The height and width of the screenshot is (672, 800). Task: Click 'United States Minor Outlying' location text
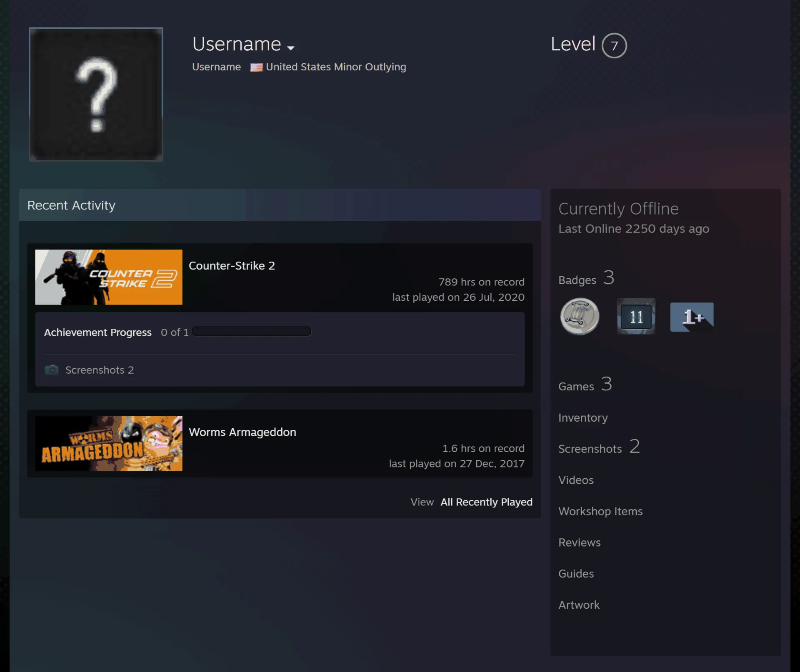(336, 67)
